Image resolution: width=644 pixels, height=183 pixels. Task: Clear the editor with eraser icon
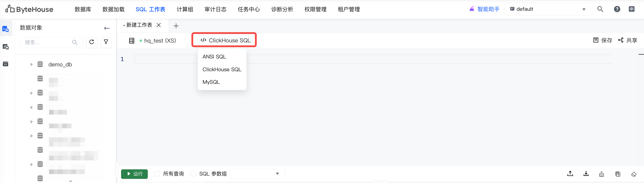634,174
